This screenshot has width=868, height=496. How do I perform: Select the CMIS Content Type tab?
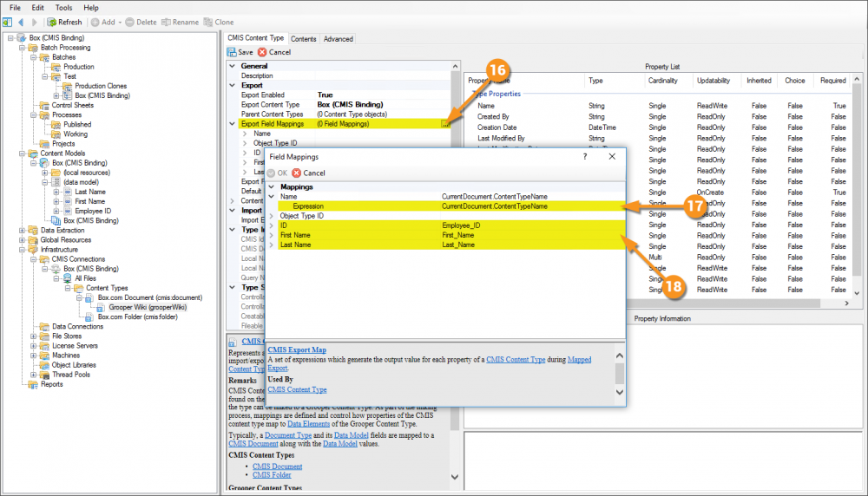[256, 37]
